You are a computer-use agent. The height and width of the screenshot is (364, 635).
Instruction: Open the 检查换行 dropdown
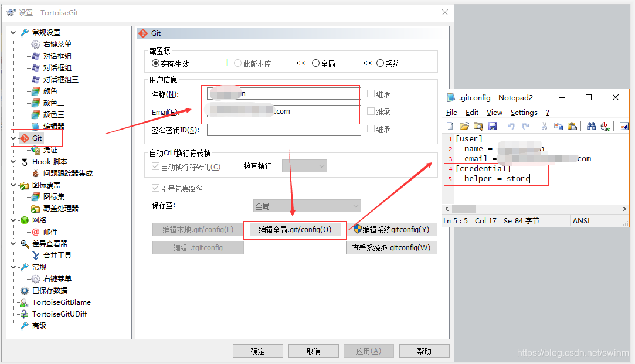[x=304, y=166]
